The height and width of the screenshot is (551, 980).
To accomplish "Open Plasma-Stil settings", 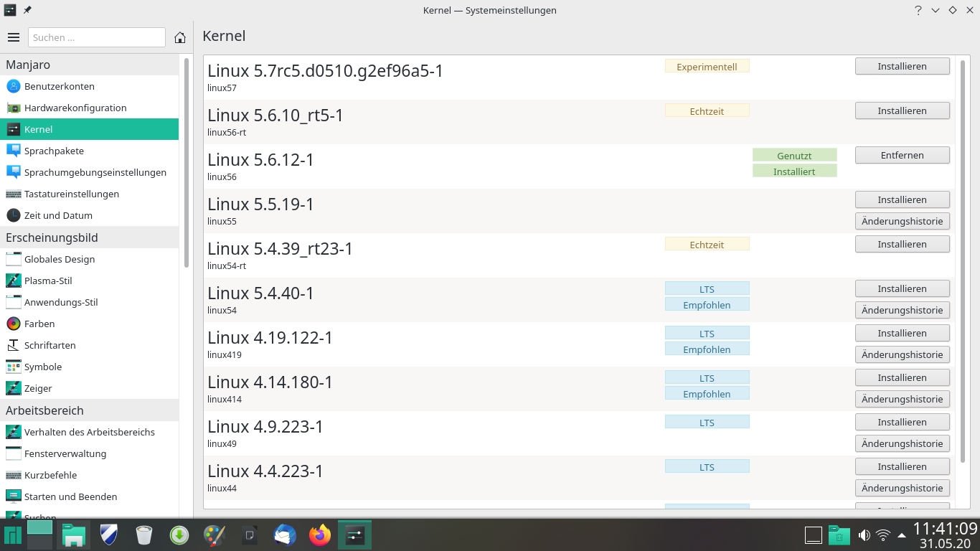I will pyautogui.click(x=89, y=281).
